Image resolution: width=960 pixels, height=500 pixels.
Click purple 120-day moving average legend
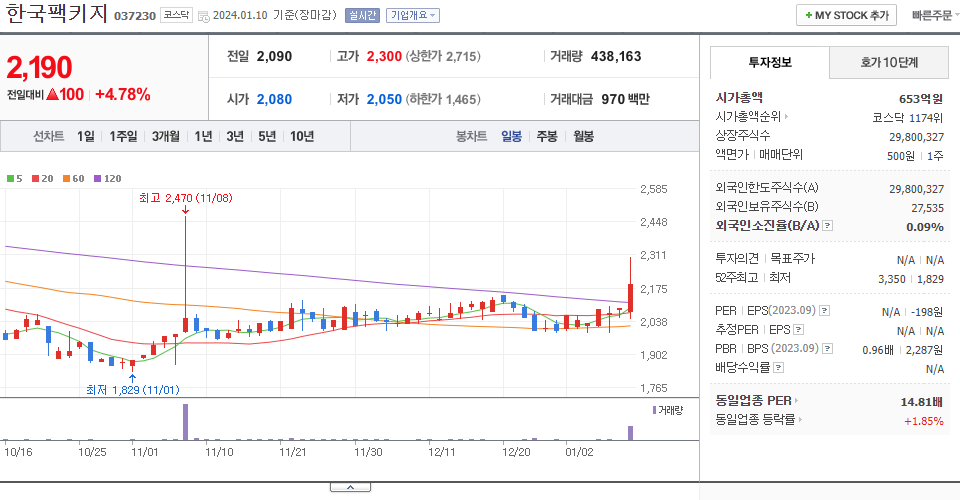(x=107, y=179)
